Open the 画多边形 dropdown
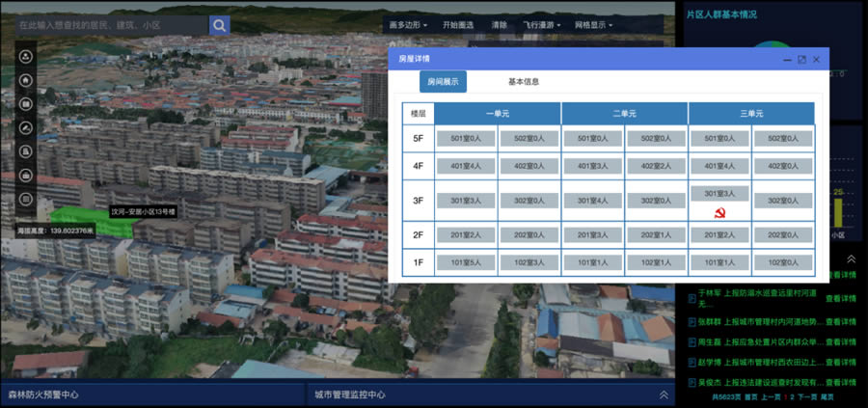868x408 pixels. pos(407,24)
